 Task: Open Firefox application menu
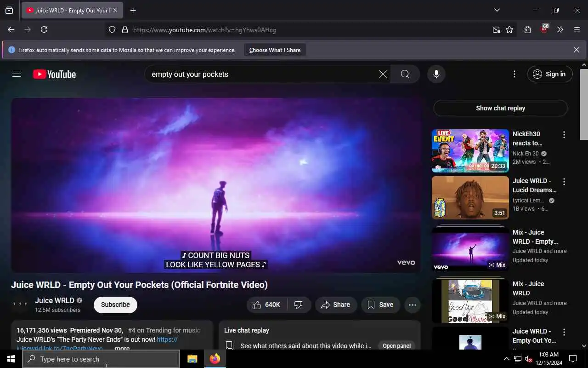577,29
